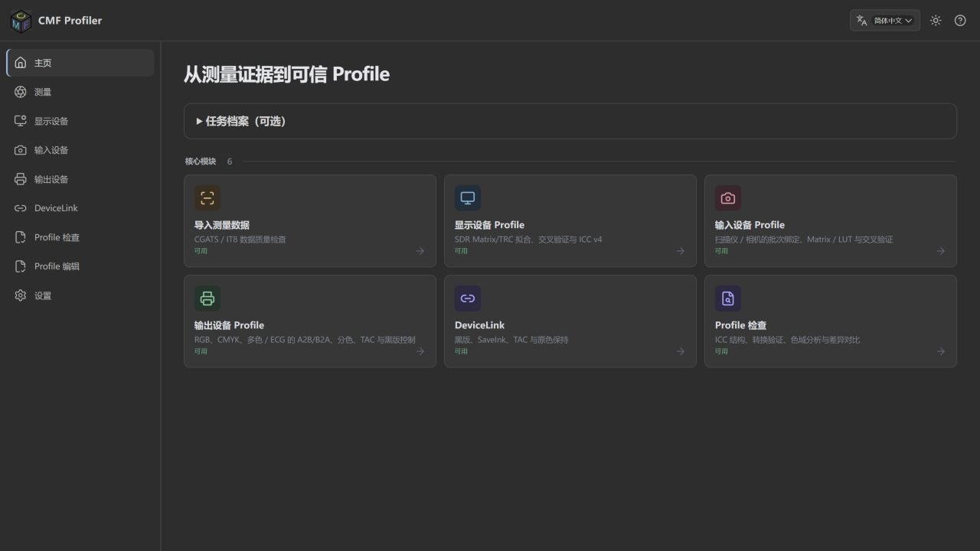The width and height of the screenshot is (980, 551).
Task: Click the arrow on 输出设备 Profile card
Action: pos(420,351)
